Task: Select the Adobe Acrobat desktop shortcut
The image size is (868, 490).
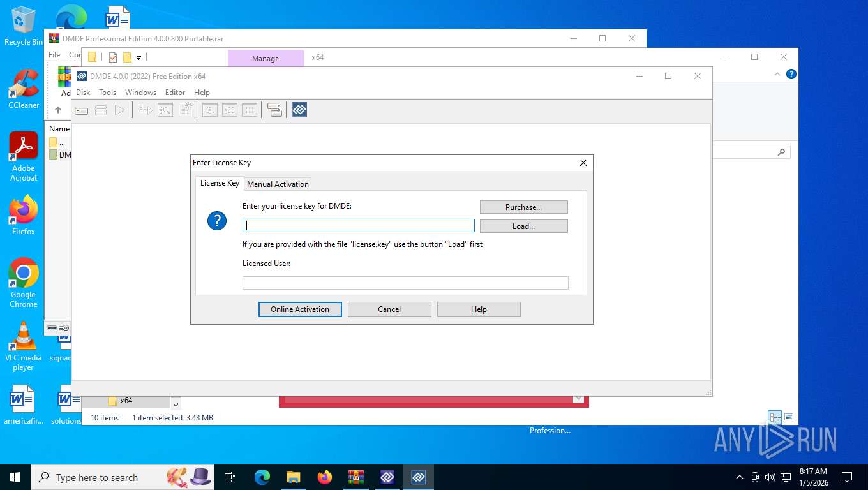Action: (24, 156)
